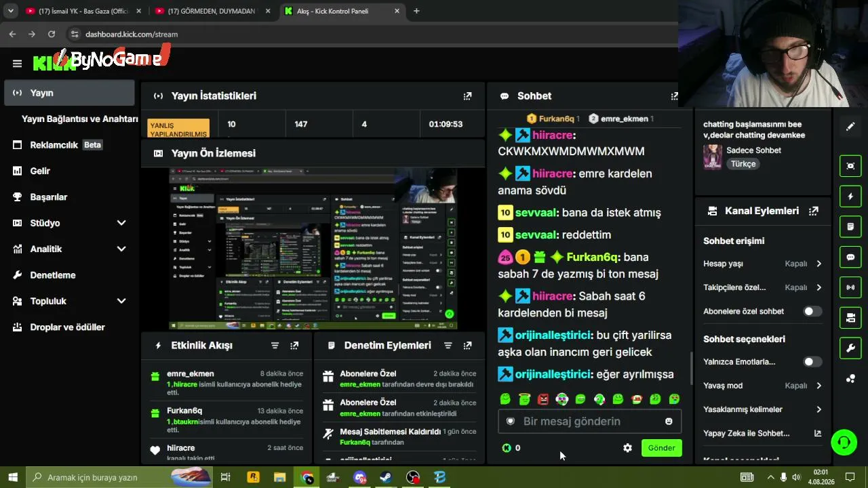
Task: Click the stream preview thumbnail
Action: [x=313, y=249]
